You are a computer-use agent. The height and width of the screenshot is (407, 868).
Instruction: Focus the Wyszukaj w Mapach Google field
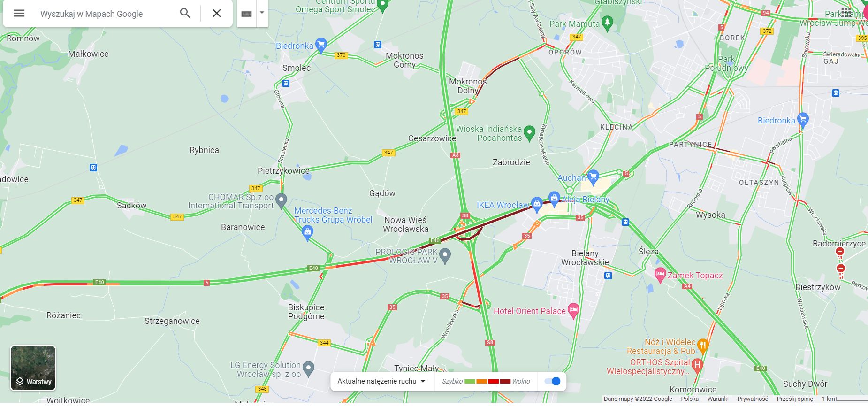(x=105, y=14)
